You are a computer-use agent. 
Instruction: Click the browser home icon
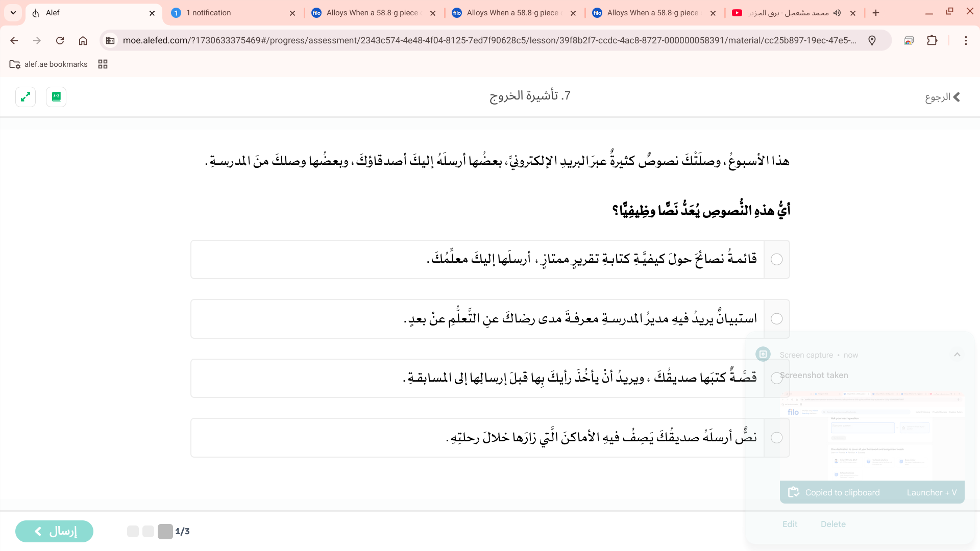[x=83, y=40]
